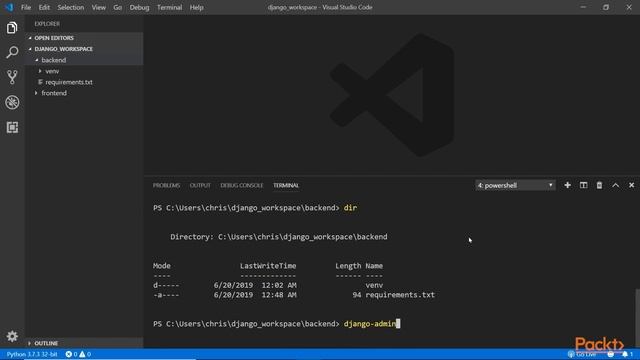
Task: Open the Debug menu
Action: click(139, 7)
